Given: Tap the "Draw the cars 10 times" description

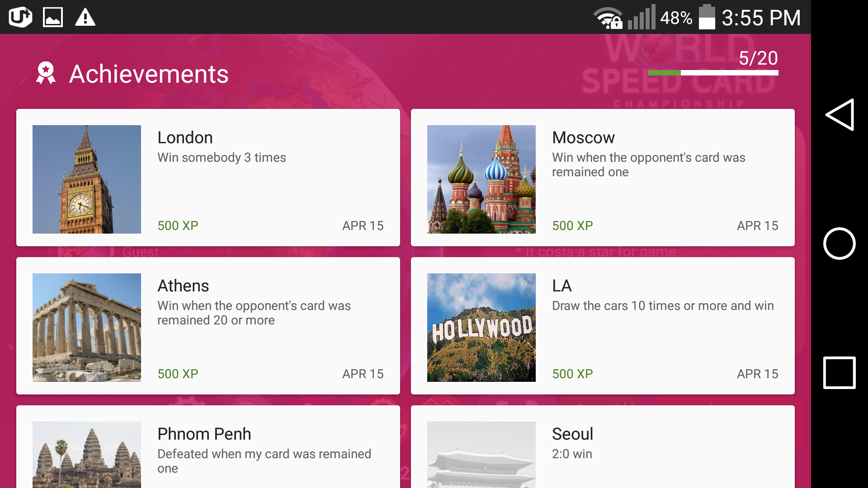Looking at the screenshot, I should pos(663,306).
